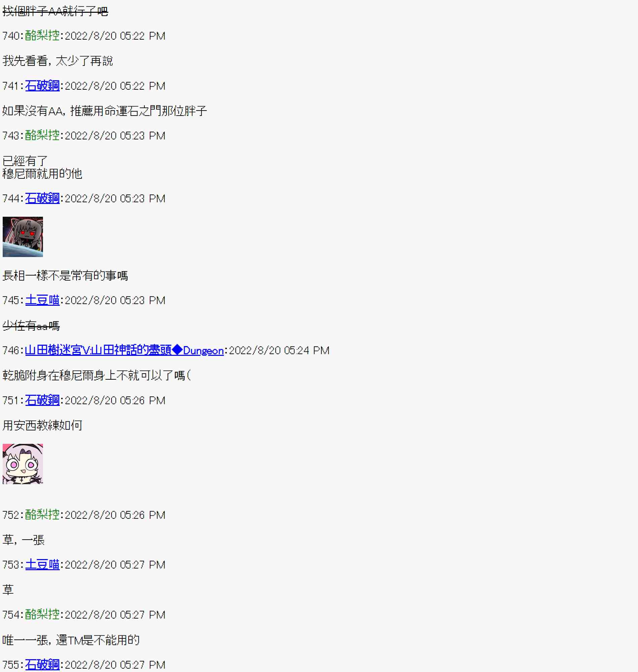Open 石破鋼 username link in post 741

(x=42, y=86)
